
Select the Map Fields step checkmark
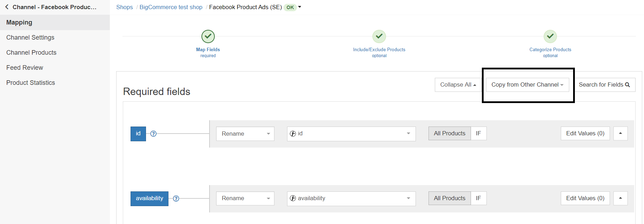[x=208, y=36]
